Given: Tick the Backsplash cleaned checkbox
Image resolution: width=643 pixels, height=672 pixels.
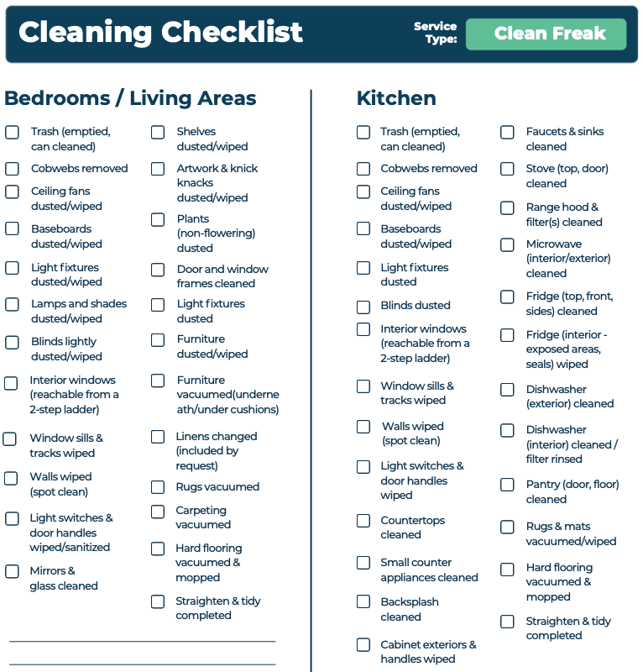Looking at the screenshot, I should pyautogui.click(x=363, y=601).
